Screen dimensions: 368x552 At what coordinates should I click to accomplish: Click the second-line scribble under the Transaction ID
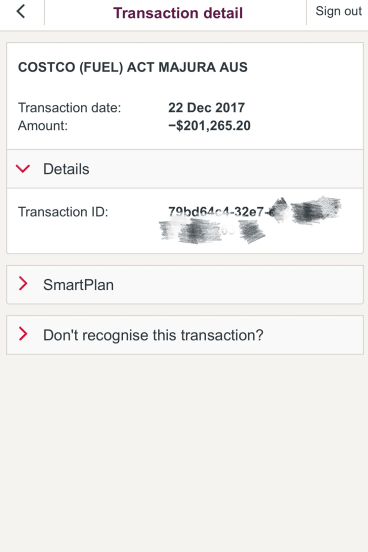point(212,231)
